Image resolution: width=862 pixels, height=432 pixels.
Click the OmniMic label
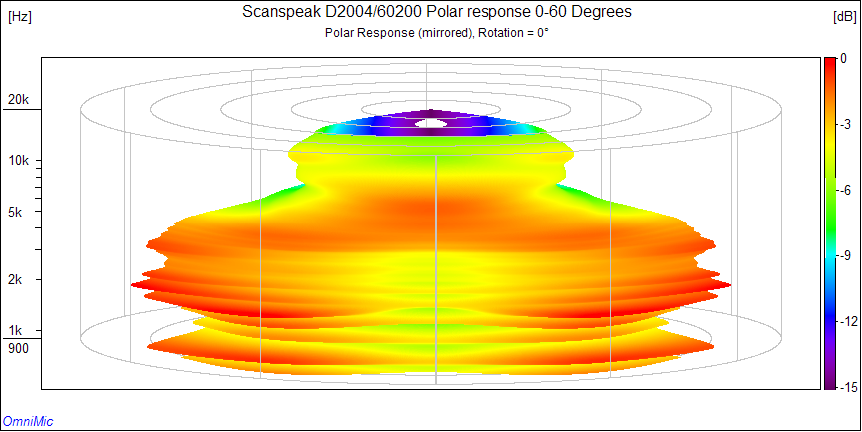click(28, 422)
